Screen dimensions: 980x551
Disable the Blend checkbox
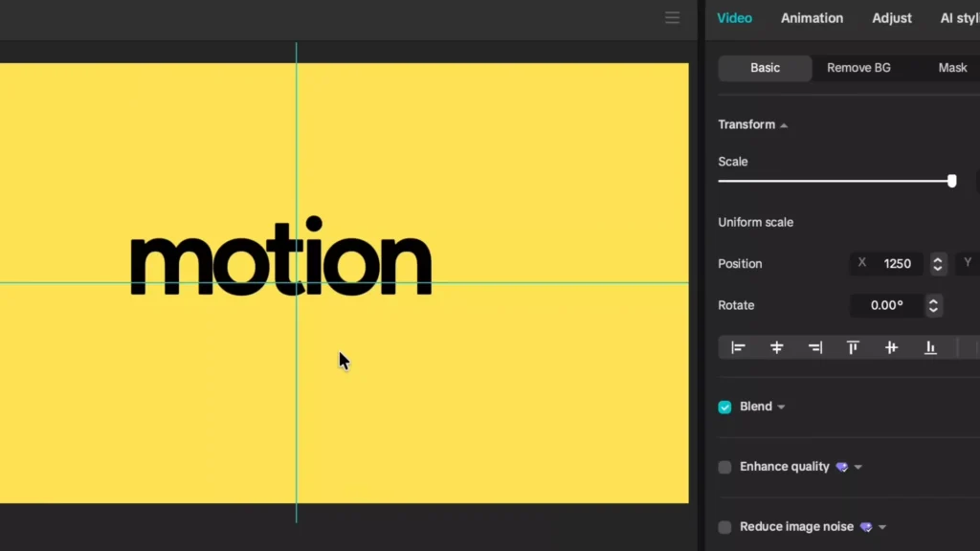(724, 407)
